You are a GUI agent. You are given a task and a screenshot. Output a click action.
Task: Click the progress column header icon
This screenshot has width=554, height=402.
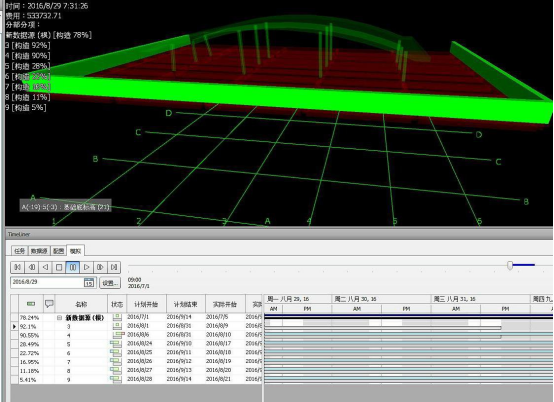31,304
